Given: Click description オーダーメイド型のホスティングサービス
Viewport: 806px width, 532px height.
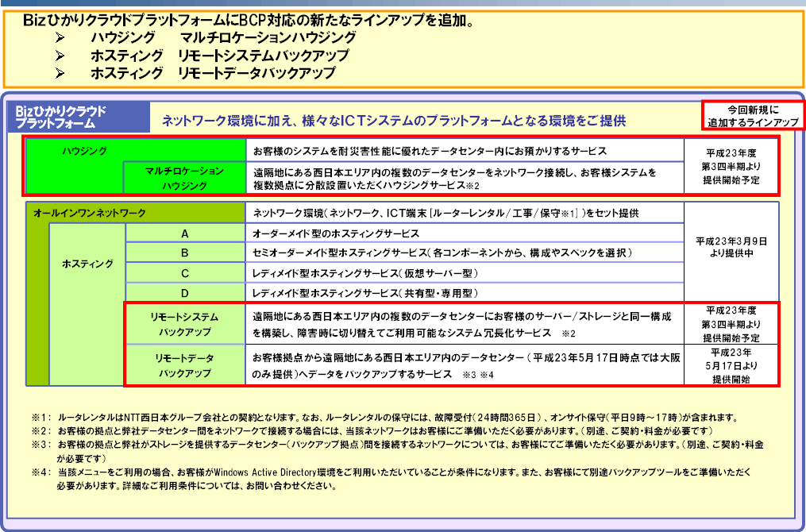Looking at the screenshot, I should coord(336,234).
